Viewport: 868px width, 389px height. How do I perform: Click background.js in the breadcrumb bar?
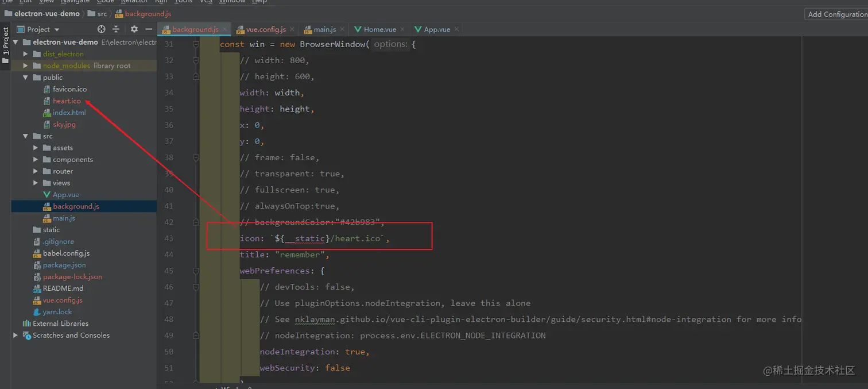(x=143, y=14)
